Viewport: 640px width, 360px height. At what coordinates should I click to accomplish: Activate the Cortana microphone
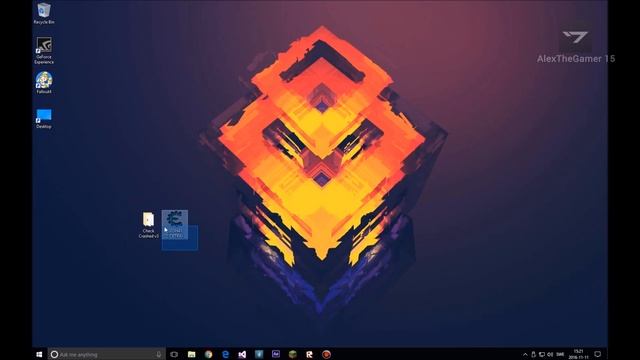pos(158,354)
